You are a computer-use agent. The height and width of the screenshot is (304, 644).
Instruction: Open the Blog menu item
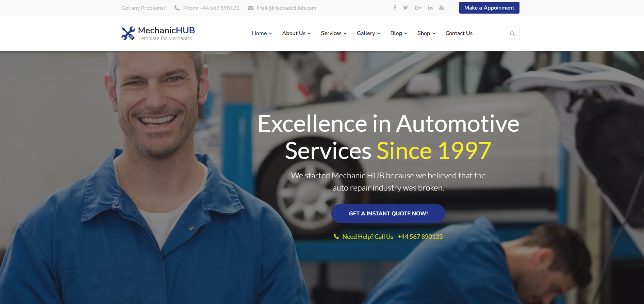pos(399,33)
